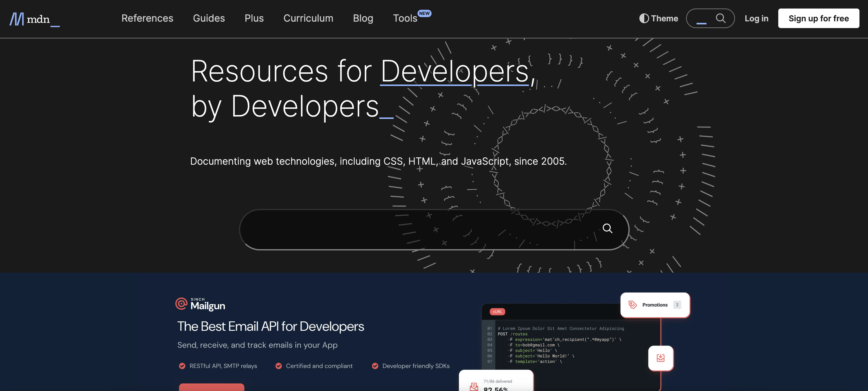
Task: Click the red inbox download icon
Action: [x=660, y=358]
